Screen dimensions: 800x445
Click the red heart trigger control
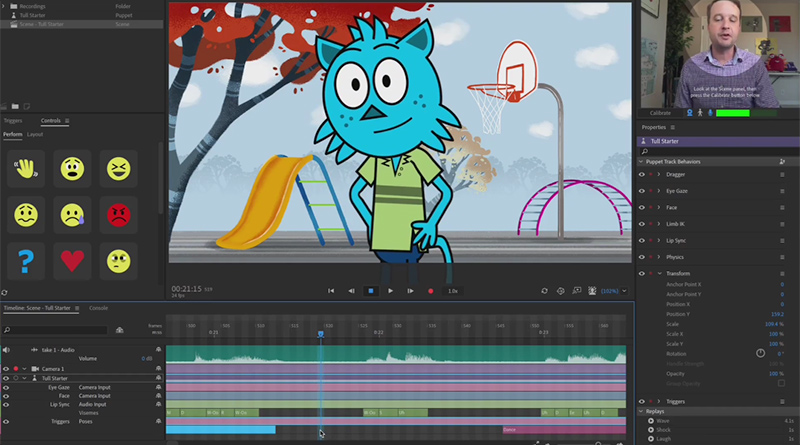[x=73, y=261]
